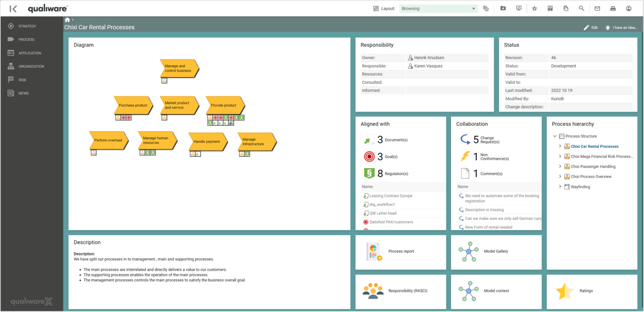Viewport: 644px width, 312px height.
Task: Collapse the Process Structure tree node
Action: coord(555,136)
